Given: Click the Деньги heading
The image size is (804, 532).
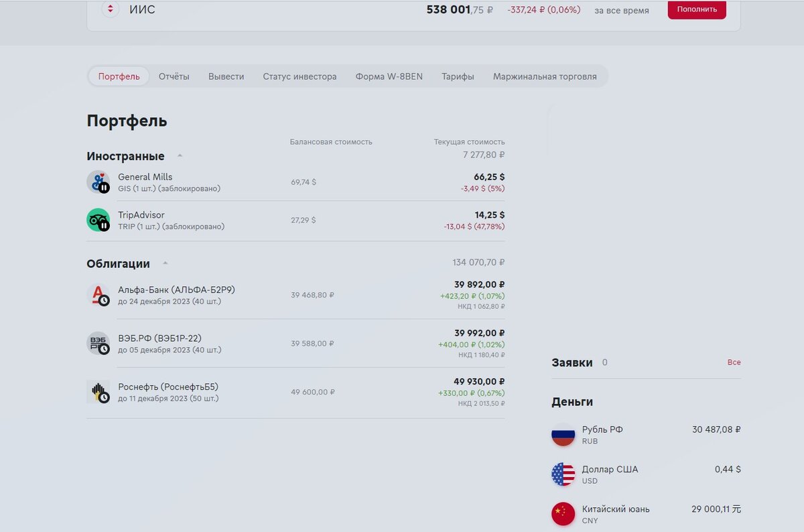Looking at the screenshot, I should [x=572, y=402].
